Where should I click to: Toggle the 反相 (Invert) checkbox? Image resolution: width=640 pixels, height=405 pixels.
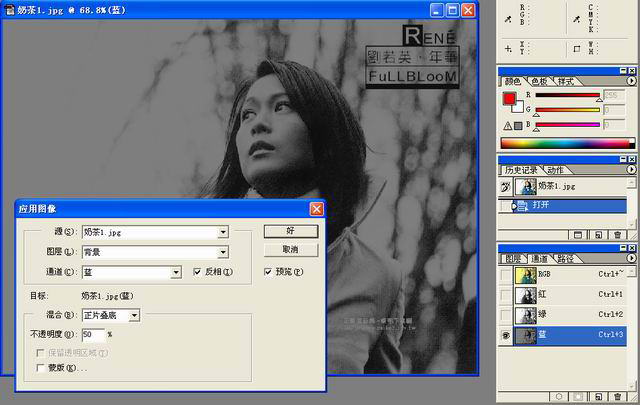(197, 272)
